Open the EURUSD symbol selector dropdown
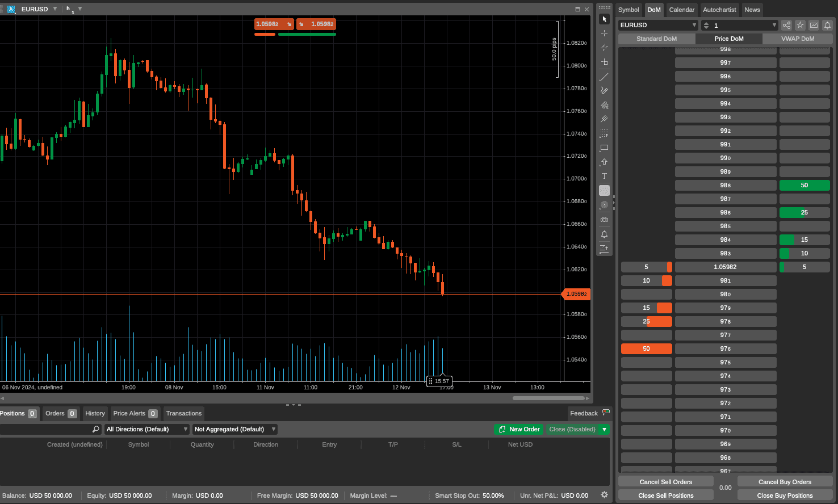838x504 pixels. pyautogui.click(x=657, y=25)
